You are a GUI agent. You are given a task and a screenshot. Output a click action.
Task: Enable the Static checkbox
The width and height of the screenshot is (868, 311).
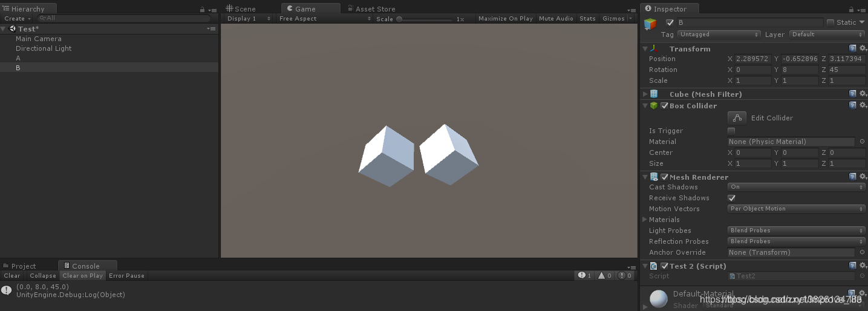tap(830, 22)
